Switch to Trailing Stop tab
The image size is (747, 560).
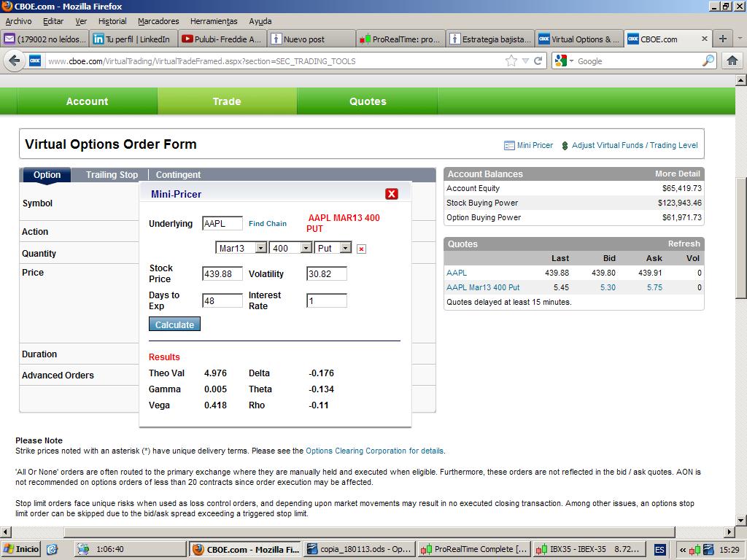coord(112,175)
